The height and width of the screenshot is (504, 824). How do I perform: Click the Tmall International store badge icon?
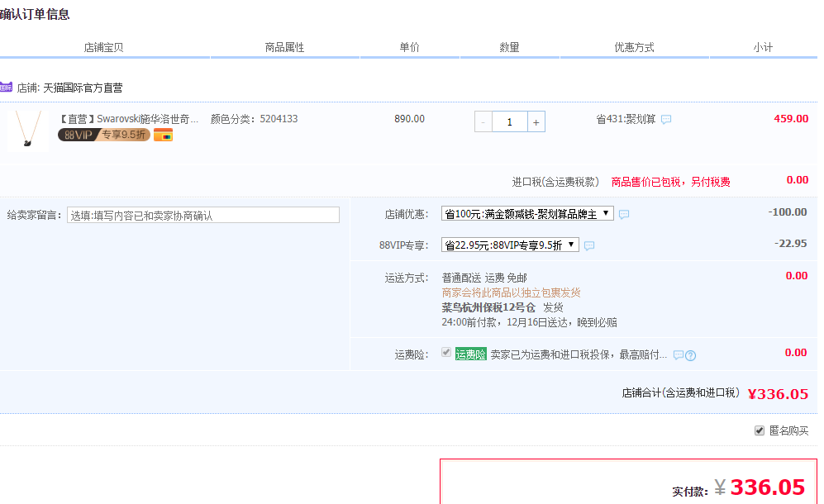(x=6, y=86)
